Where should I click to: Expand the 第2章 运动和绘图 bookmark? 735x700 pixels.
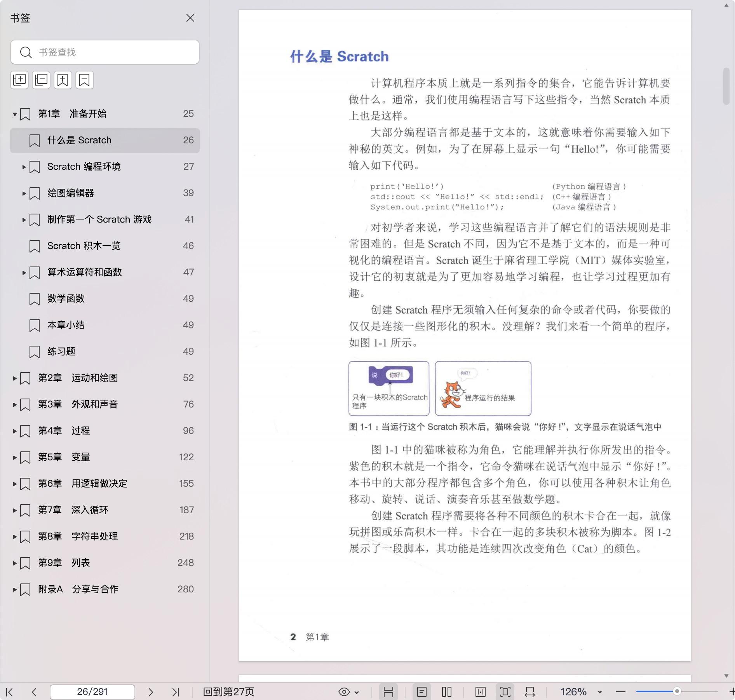coord(15,378)
